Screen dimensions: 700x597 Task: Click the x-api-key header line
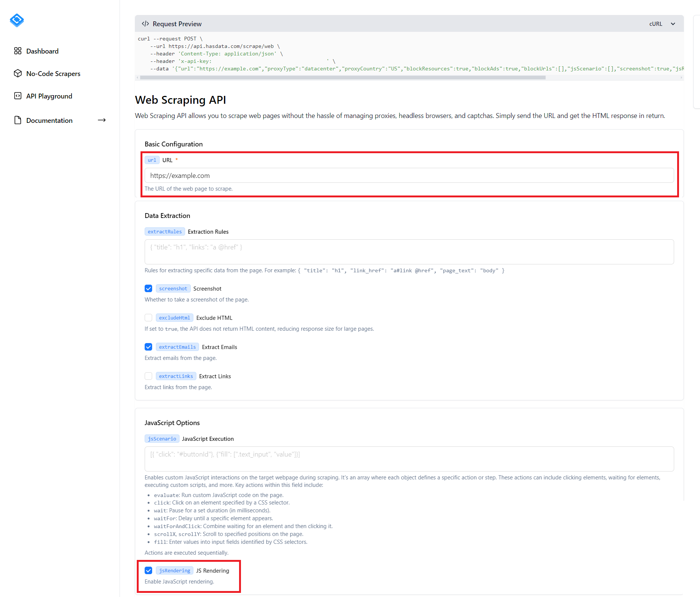243,61
